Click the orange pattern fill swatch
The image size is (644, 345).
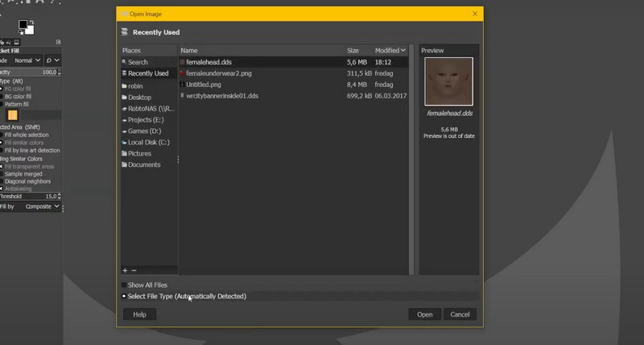pos(13,115)
